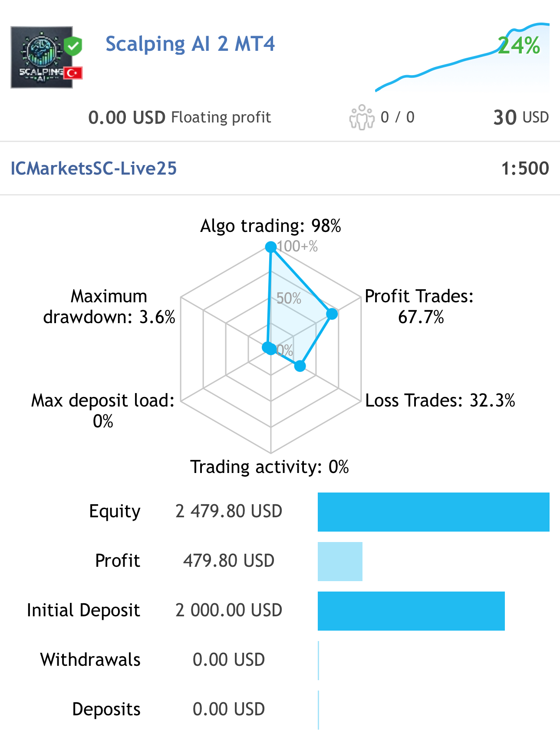Click the green verified shield badge
The width and height of the screenshot is (560, 734).
click(73, 46)
